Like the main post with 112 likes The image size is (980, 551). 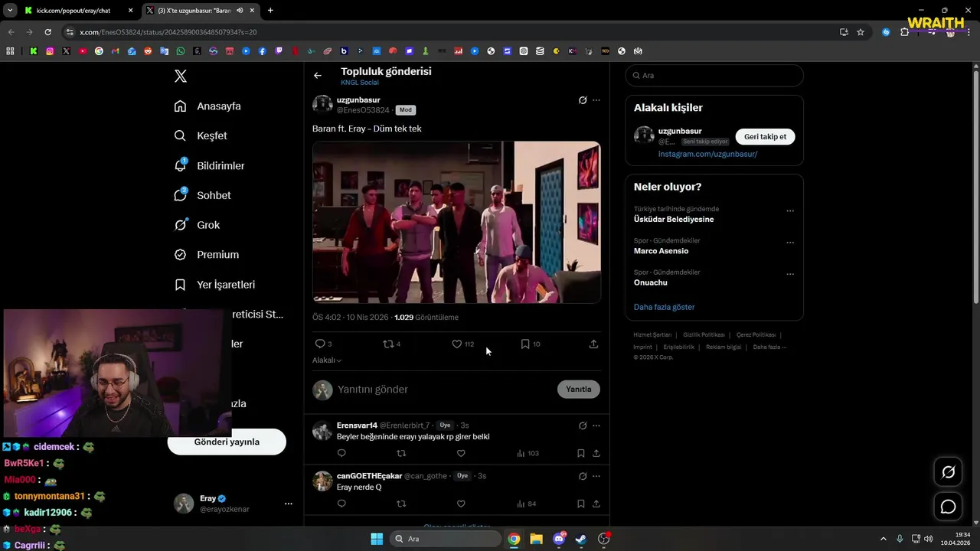coord(457,344)
